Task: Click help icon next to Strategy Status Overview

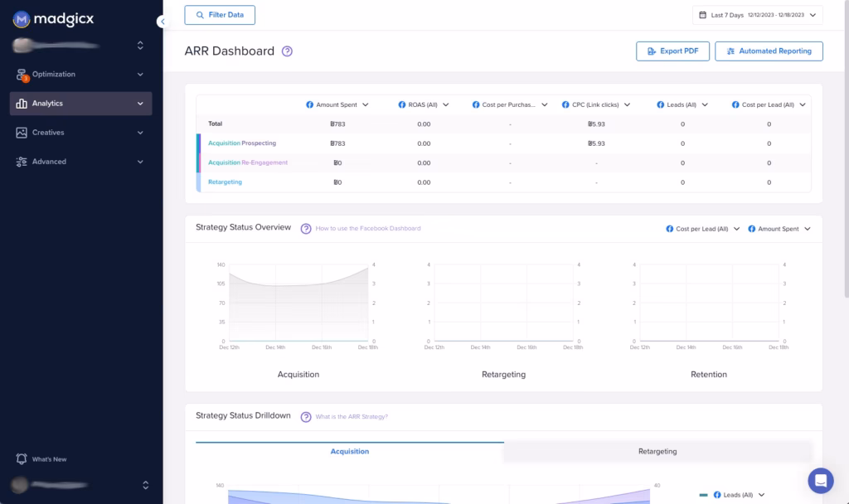Action: pyautogui.click(x=306, y=228)
